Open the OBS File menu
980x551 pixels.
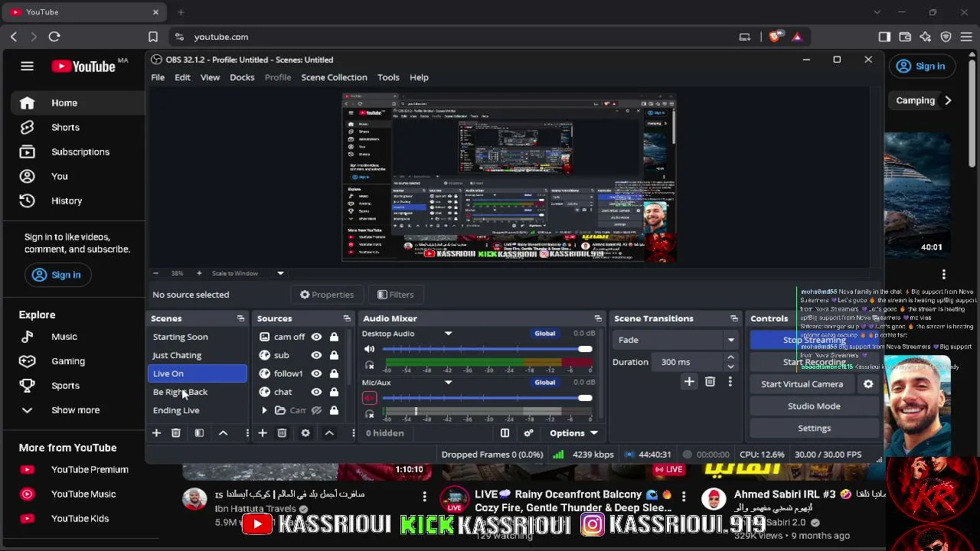tap(158, 77)
